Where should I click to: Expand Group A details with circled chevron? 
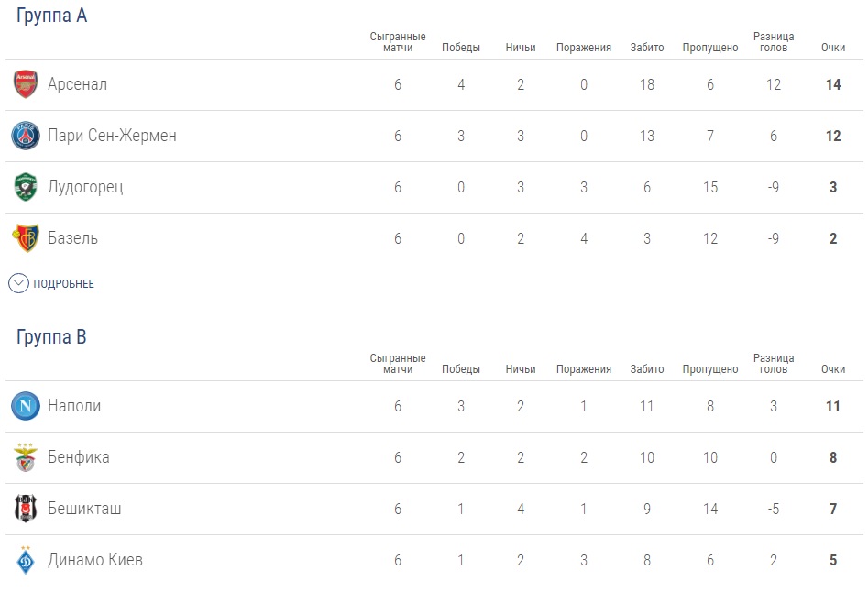click(18, 283)
